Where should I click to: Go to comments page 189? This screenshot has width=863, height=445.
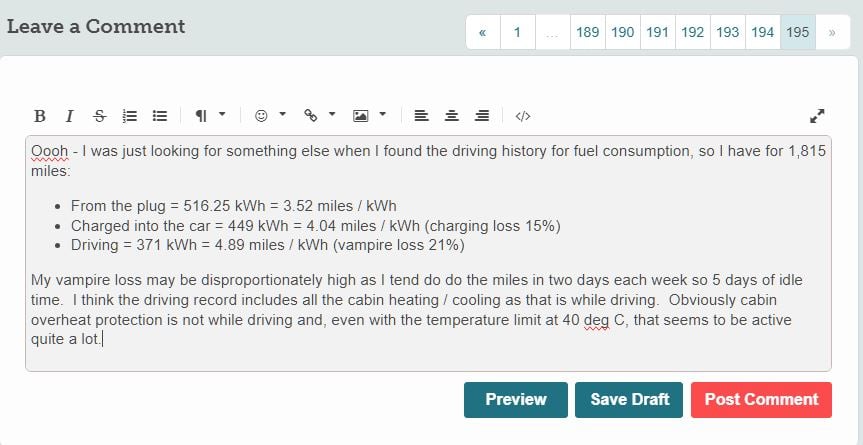pyautogui.click(x=587, y=32)
